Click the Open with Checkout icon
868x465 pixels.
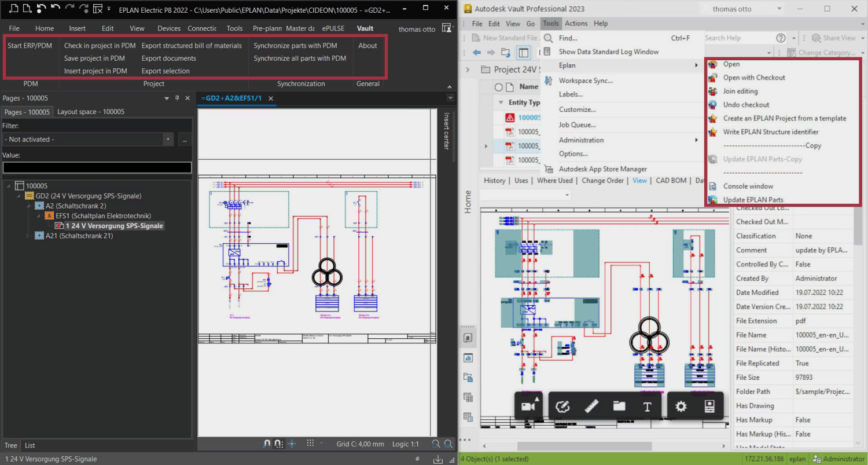713,78
